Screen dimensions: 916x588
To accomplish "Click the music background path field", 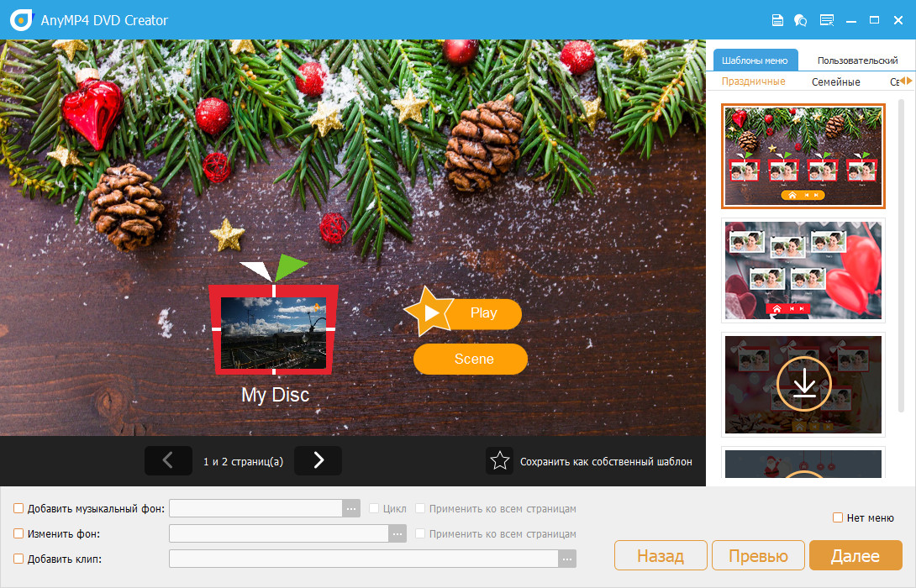I will tap(255, 508).
